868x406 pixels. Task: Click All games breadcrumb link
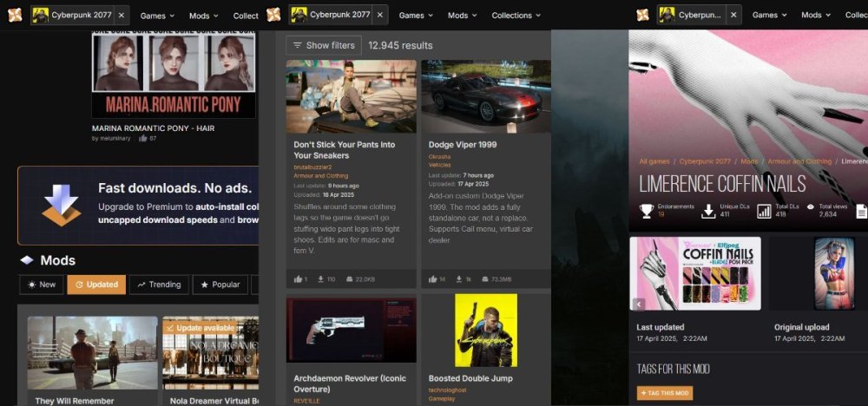pos(654,162)
